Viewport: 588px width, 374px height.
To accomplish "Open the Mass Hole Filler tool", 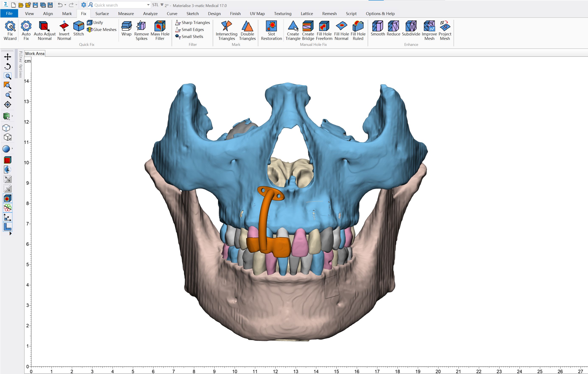I will pyautogui.click(x=160, y=30).
